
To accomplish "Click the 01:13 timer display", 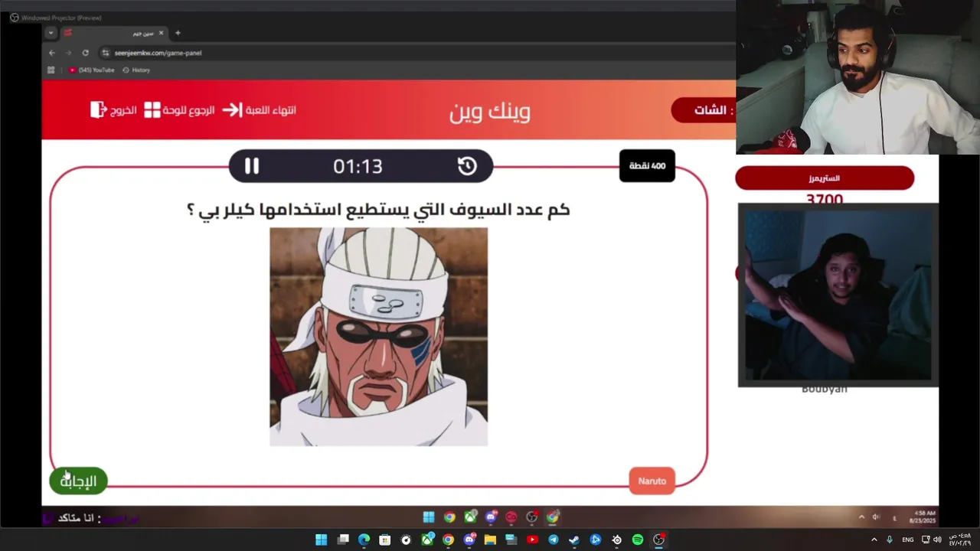I will point(358,167).
